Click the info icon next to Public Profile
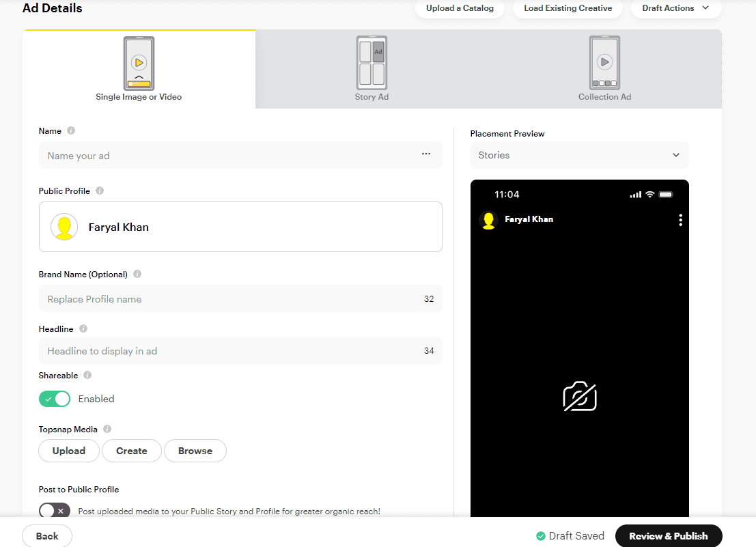This screenshot has height=547, width=756. 99,191
